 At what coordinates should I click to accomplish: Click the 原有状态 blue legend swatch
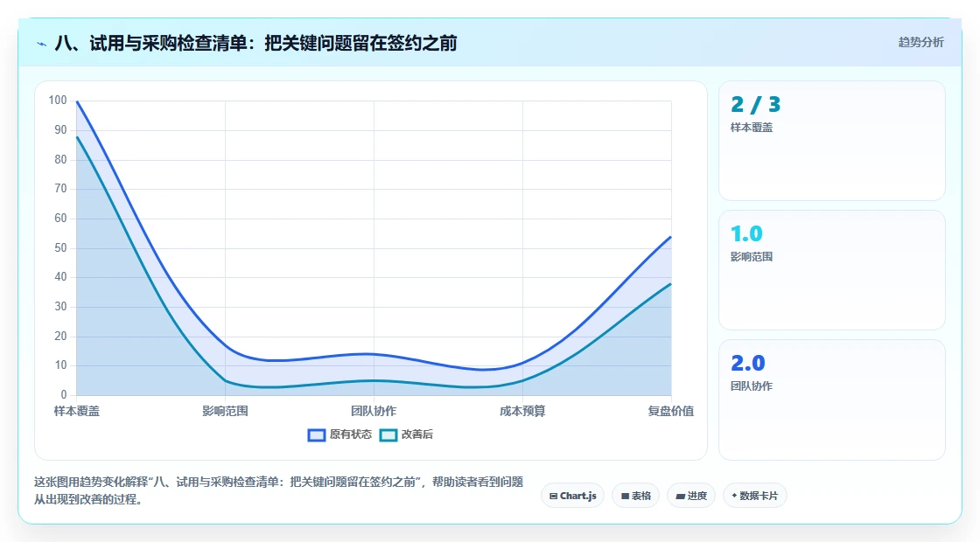pyautogui.click(x=317, y=435)
